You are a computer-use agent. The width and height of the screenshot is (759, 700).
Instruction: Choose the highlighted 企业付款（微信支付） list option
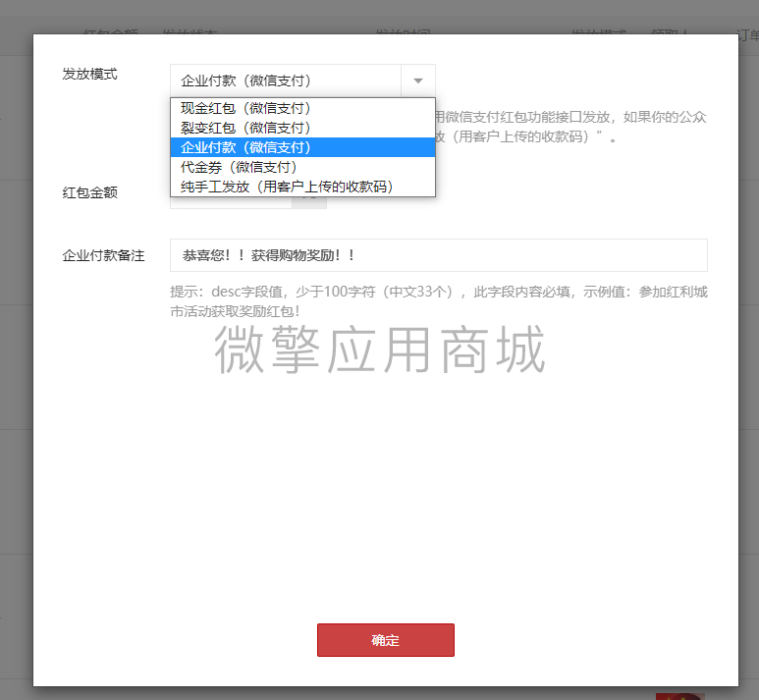click(302, 147)
